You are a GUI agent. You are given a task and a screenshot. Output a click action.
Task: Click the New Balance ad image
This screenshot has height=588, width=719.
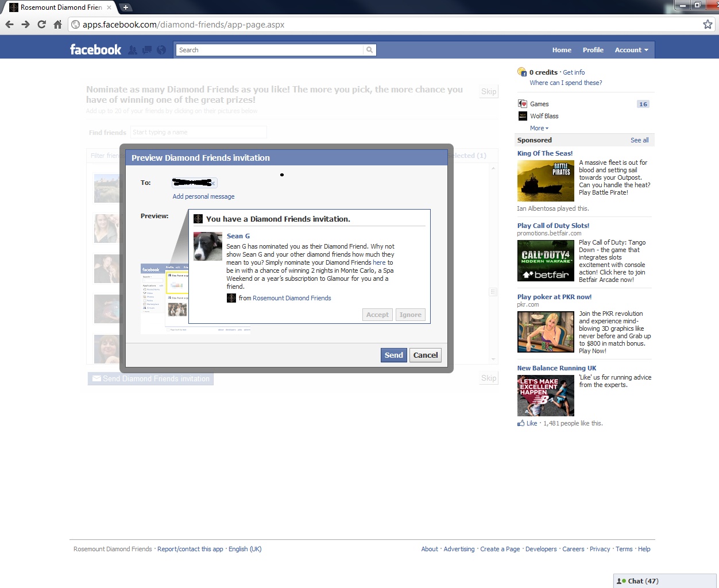click(546, 396)
